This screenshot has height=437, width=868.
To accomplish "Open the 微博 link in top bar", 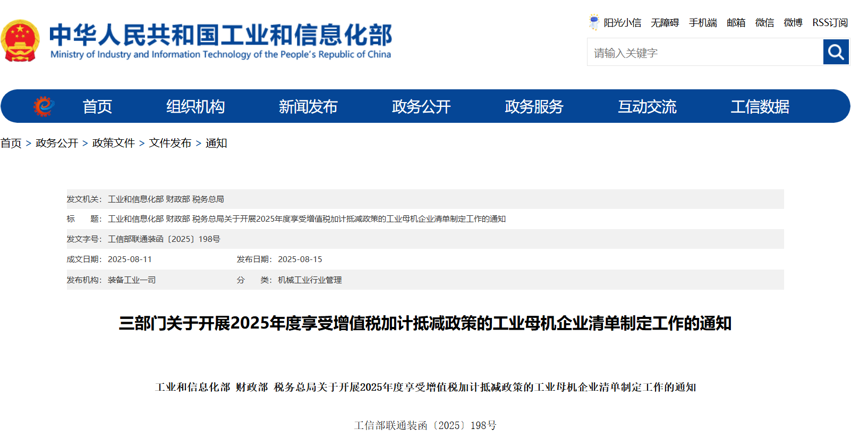I will tap(793, 23).
